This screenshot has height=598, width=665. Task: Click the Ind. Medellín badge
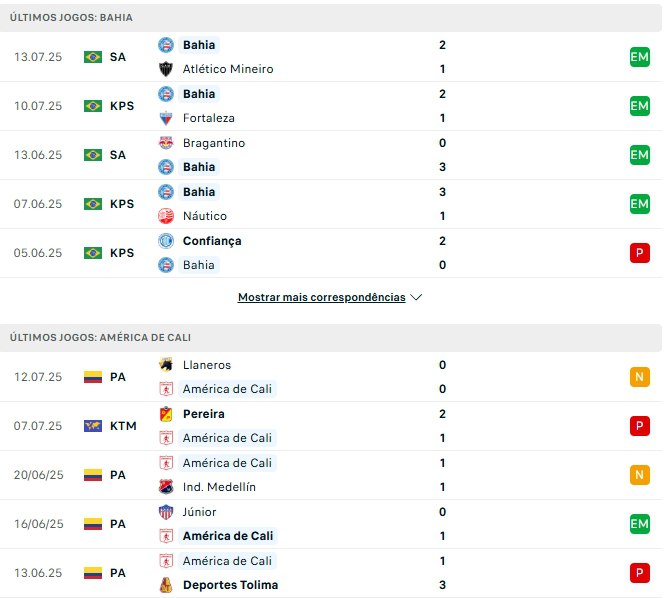click(166, 487)
